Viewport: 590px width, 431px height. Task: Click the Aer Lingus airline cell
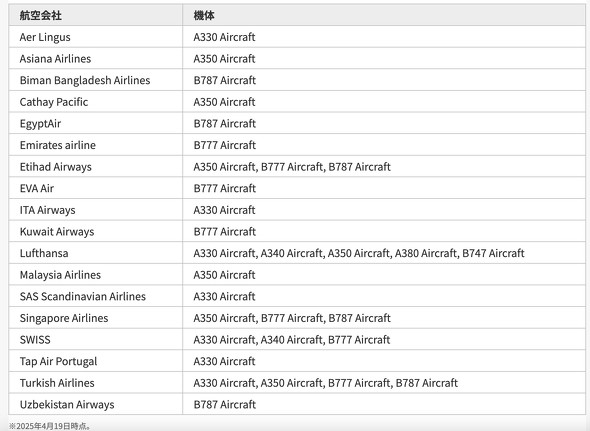pyautogui.click(x=96, y=37)
